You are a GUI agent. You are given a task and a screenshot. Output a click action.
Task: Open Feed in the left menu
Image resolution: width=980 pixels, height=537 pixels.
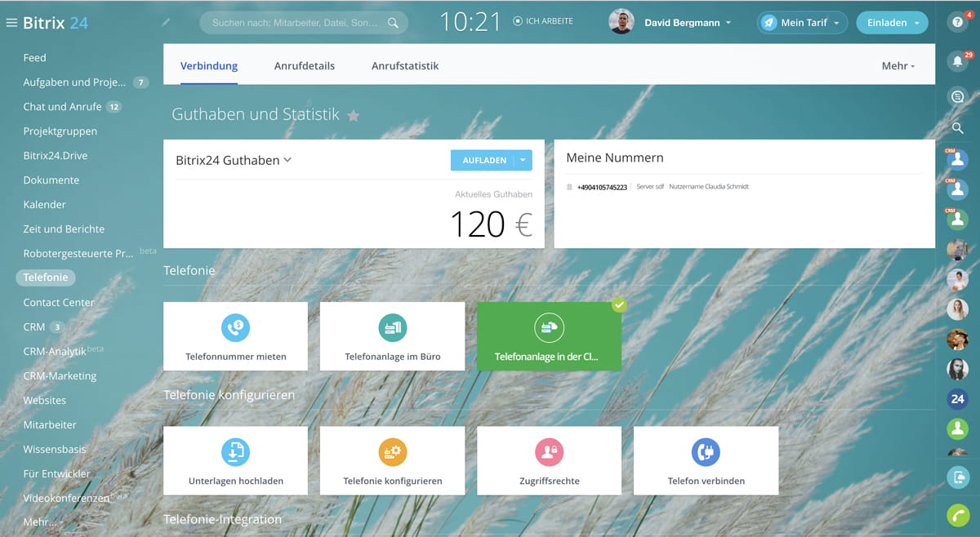35,58
